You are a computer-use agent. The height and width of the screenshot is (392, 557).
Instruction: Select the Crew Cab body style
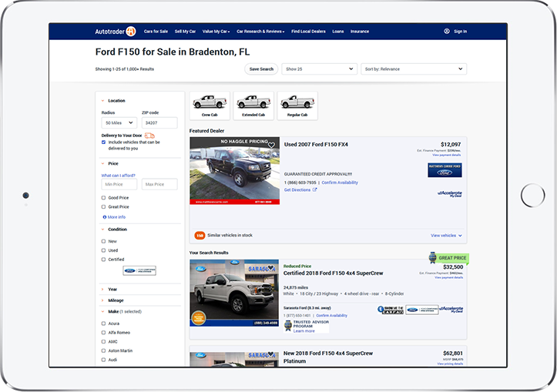pos(210,106)
